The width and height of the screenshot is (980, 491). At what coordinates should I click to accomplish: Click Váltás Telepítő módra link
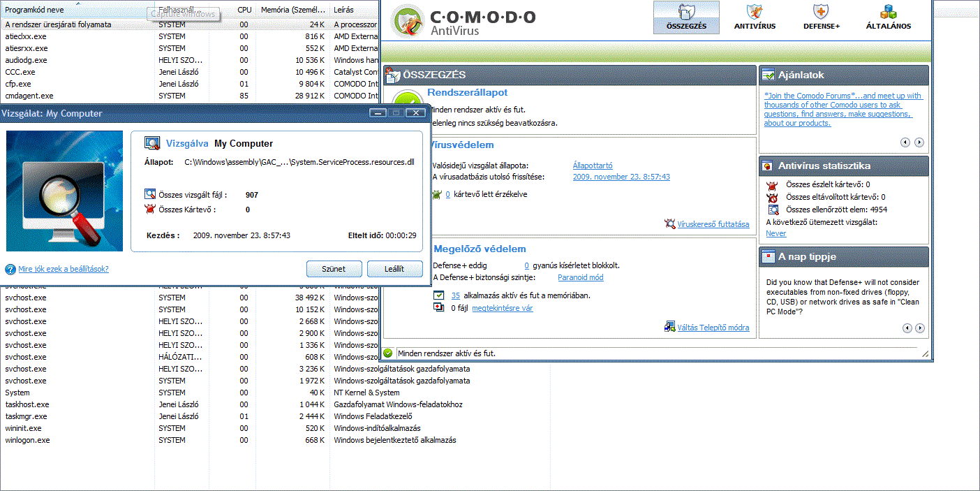coord(713,328)
